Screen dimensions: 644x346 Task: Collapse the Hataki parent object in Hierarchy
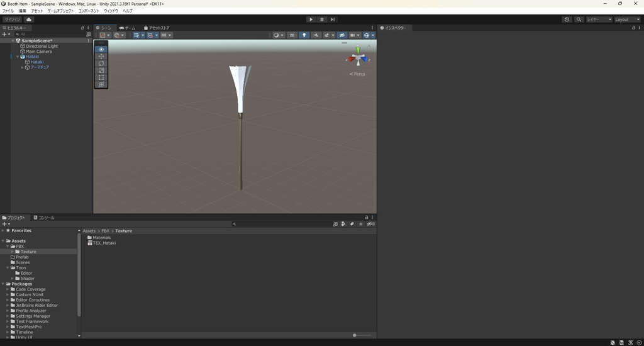click(18, 57)
